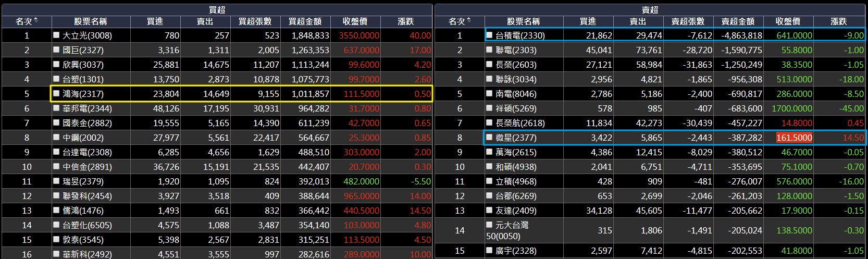Click change value -45.00
Viewport: 868px width, 259px height.
[851, 108]
